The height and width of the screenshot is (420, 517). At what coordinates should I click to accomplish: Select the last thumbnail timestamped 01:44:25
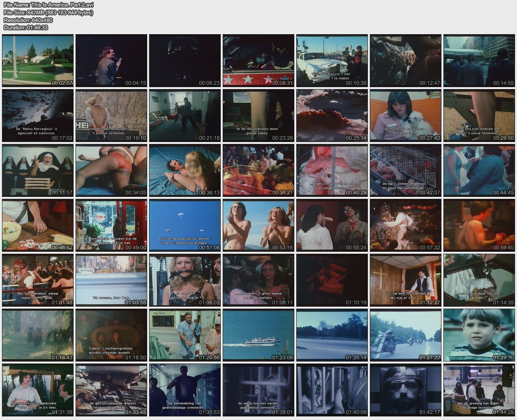[479, 390]
